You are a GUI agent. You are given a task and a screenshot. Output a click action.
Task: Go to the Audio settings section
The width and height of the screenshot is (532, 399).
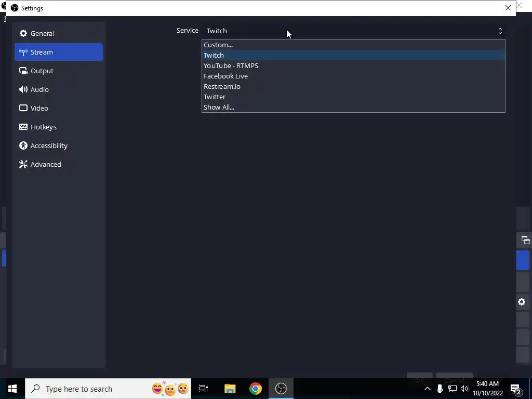click(x=58, y=89)
